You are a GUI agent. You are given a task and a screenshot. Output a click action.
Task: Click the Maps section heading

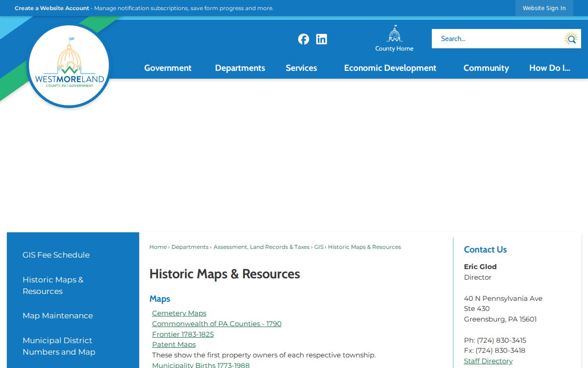tap(160, 299)
